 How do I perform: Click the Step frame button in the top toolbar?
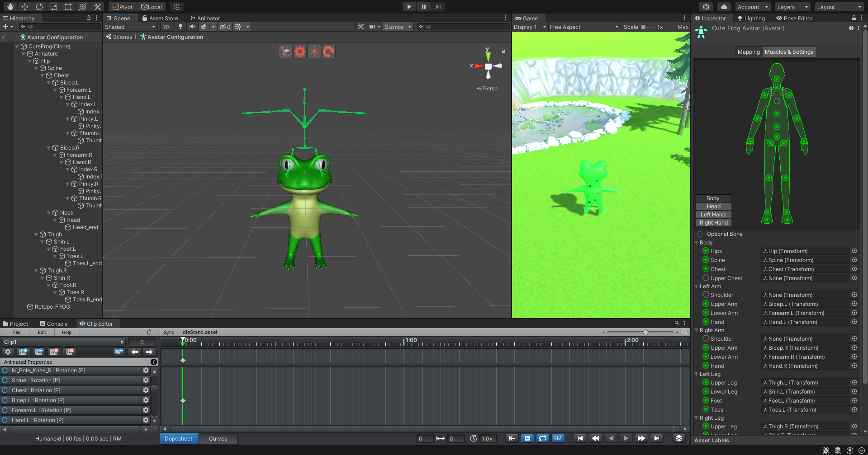click(438, 7)
